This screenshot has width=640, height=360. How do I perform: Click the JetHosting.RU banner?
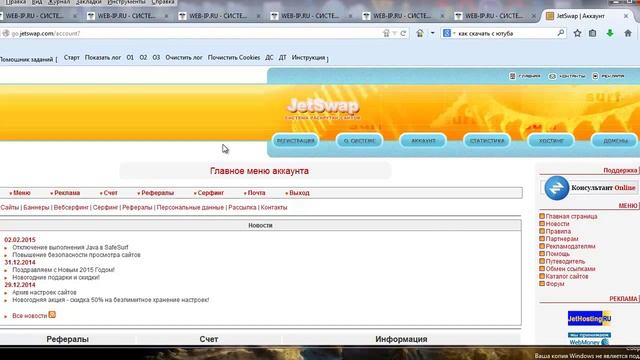(x=589, y=318)
